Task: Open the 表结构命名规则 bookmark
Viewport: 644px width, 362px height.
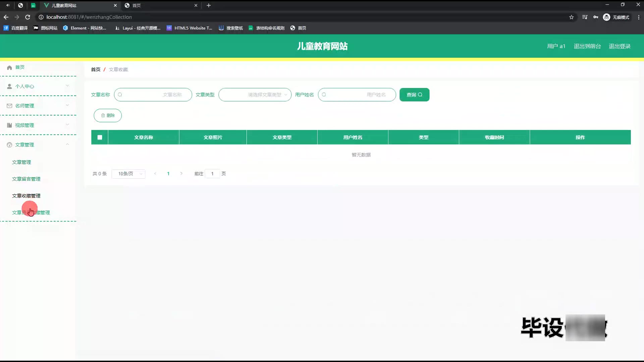Action: (267, 28)
